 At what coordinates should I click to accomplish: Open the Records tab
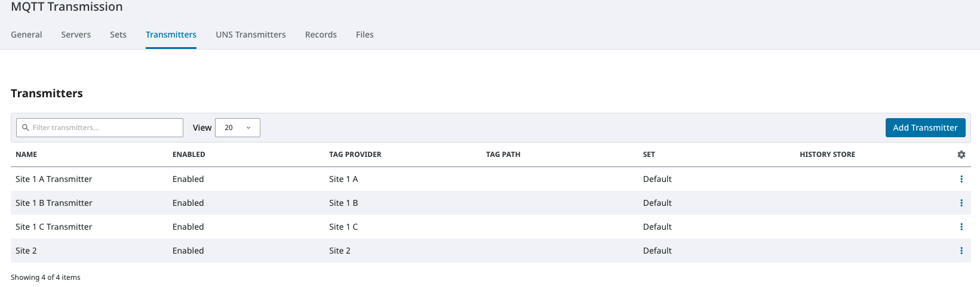[x=321, y=35]
